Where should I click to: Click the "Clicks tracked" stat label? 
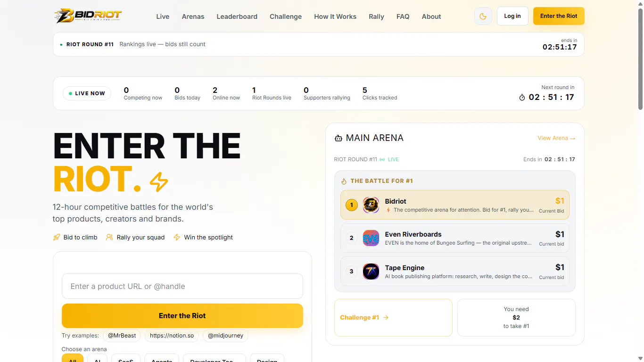point(380,98)
